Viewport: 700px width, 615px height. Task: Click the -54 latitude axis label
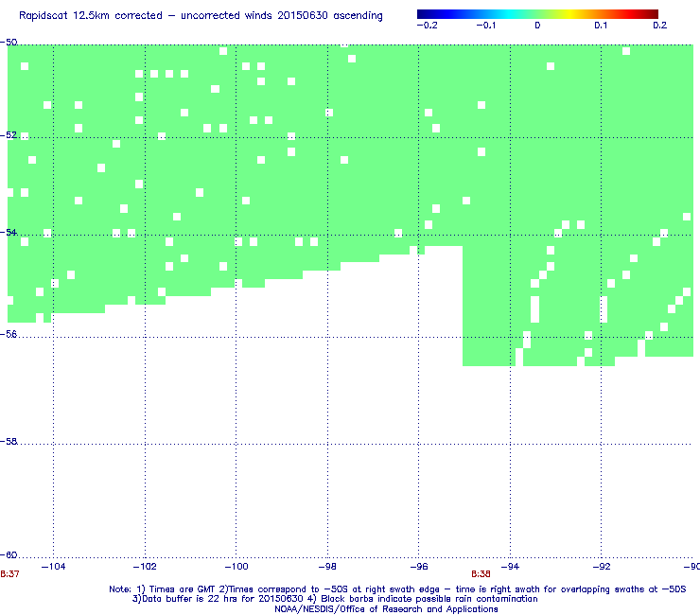(x=9, y=233)
